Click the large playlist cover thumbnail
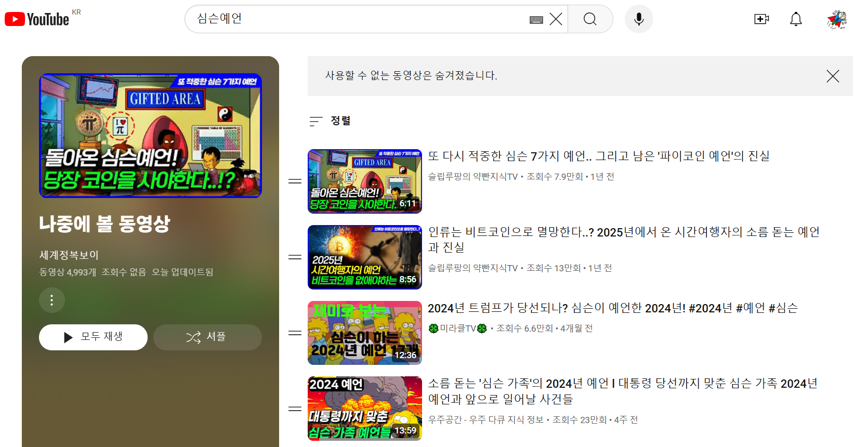Viewport: 868px width, 447px height. tap(150, 136)
